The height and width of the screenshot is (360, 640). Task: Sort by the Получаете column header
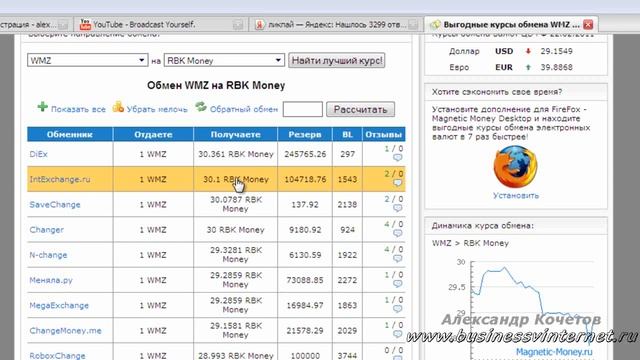point(236,134)
